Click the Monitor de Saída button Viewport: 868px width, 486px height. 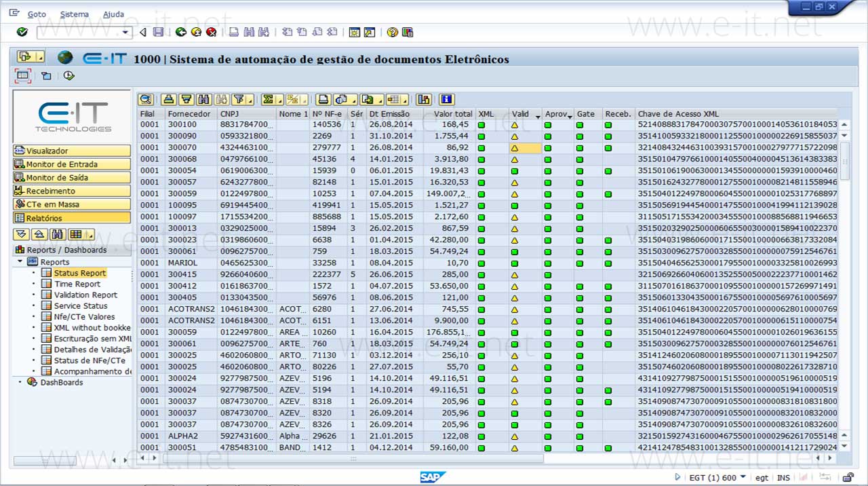(71, 178)
